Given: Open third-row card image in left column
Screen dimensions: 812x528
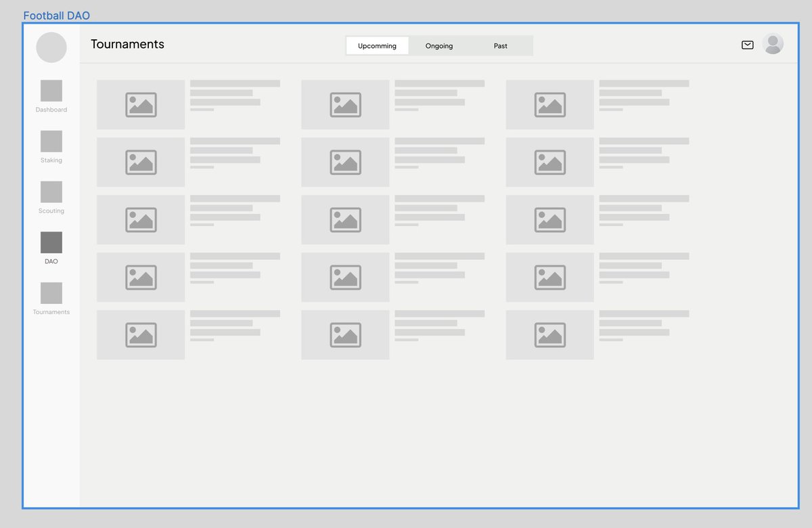Looking at the screenshot, I should pos(141,220).
